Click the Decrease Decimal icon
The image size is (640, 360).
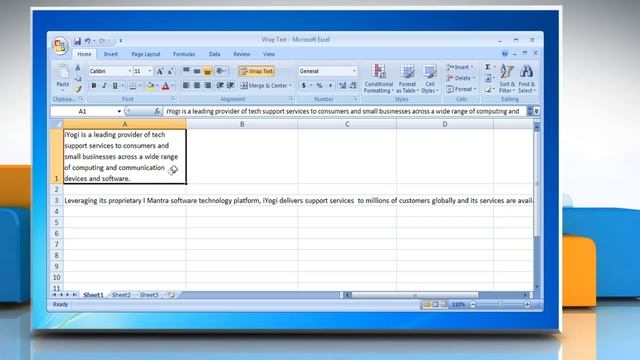(353, 85)
